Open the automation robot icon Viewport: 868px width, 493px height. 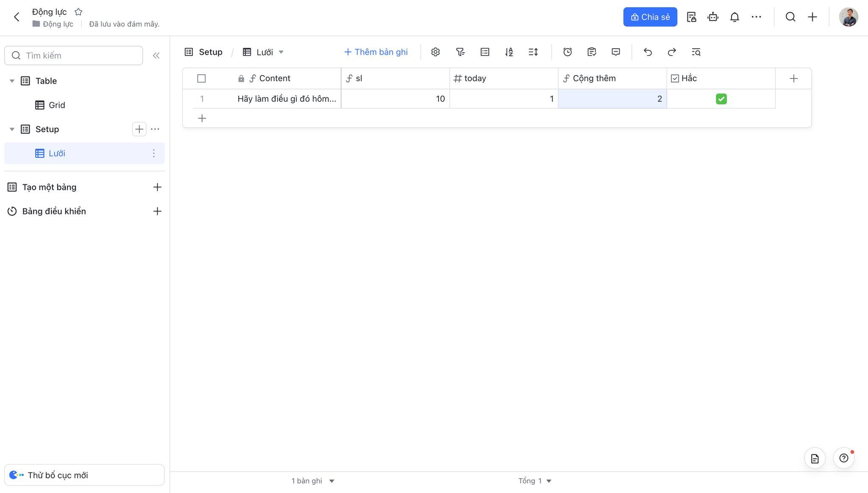(x=713, y=17)
